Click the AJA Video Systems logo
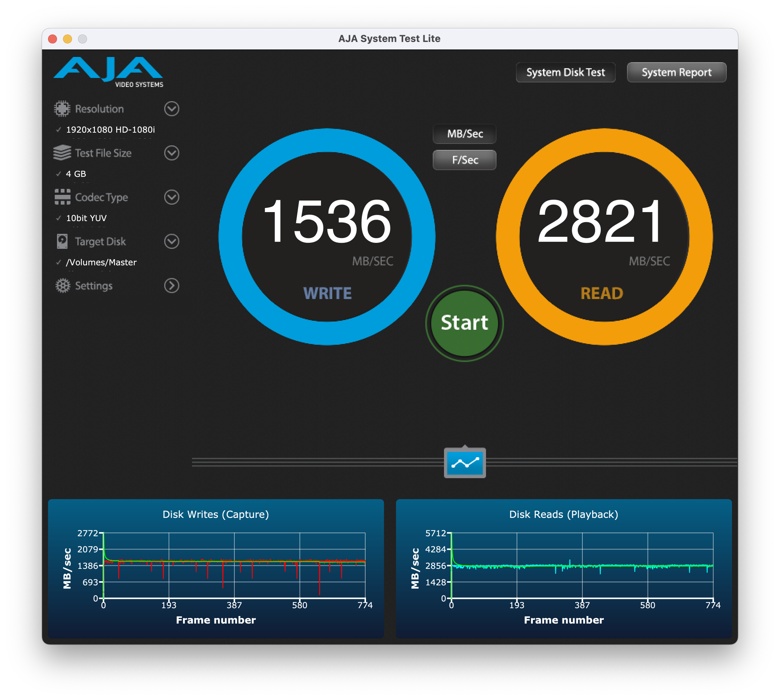This screenshot has width=780, height=700. point(108,72)
